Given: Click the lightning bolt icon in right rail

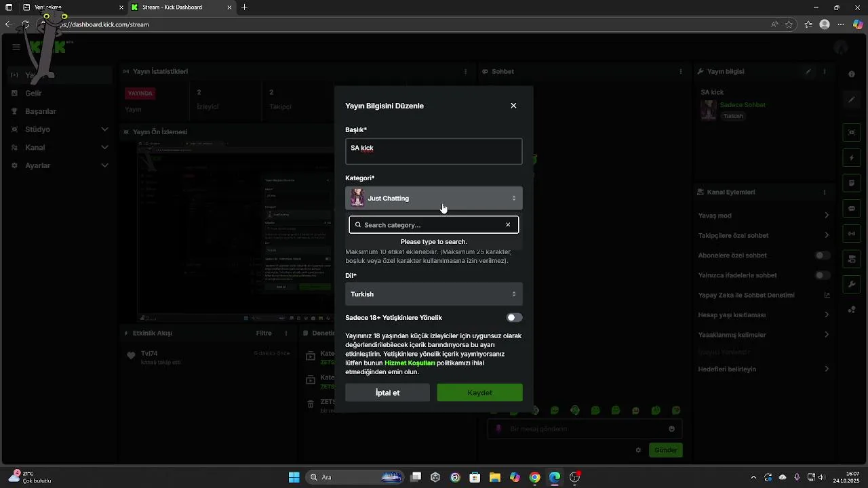Looking at the screenshot, I should (852, 158).
